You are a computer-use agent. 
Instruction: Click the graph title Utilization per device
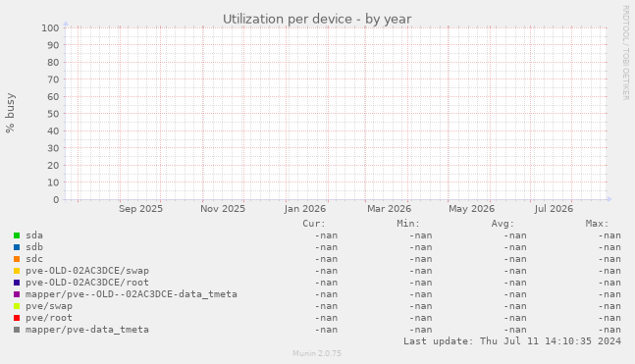[317, 19]
